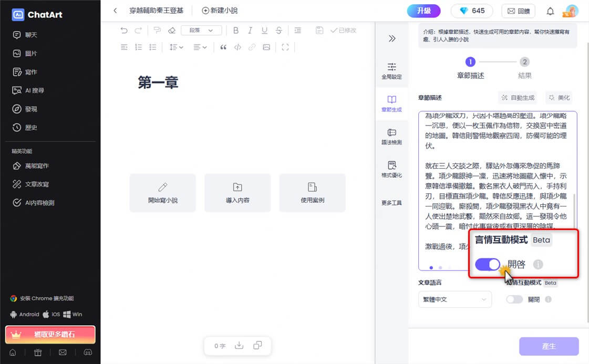The height and width of the screenshot is (364, 589).
Task: Click the info icon beside 關閉 toggle
Action: point(549,299)
